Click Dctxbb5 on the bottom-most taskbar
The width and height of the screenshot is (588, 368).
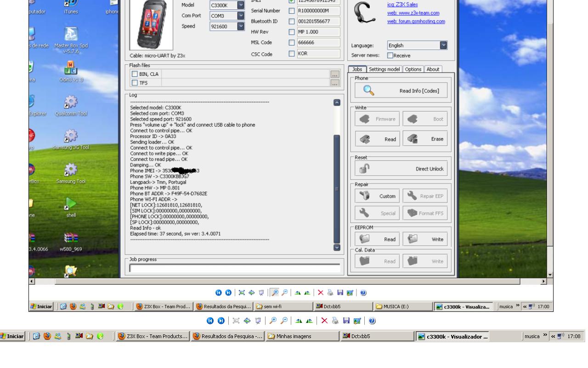[377, 336]
